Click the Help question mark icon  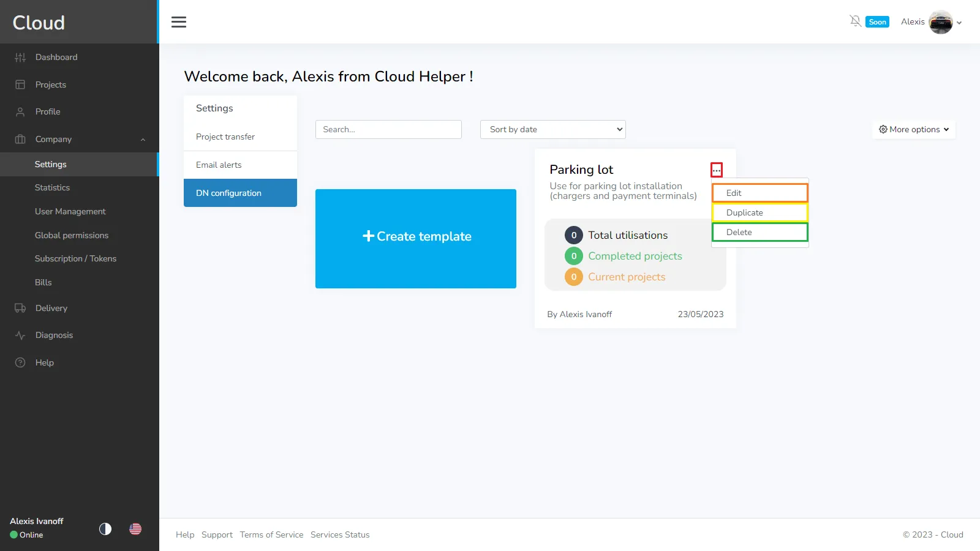[x=20, y=362]
